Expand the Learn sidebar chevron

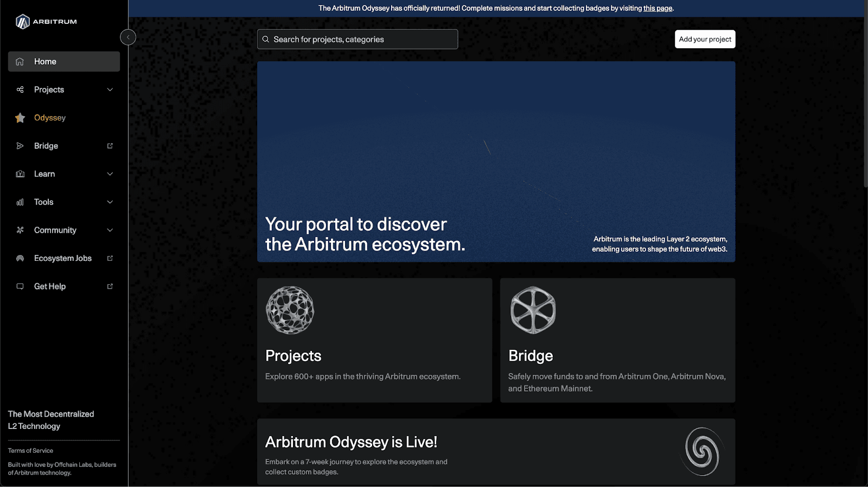click(x=110, y=174)
